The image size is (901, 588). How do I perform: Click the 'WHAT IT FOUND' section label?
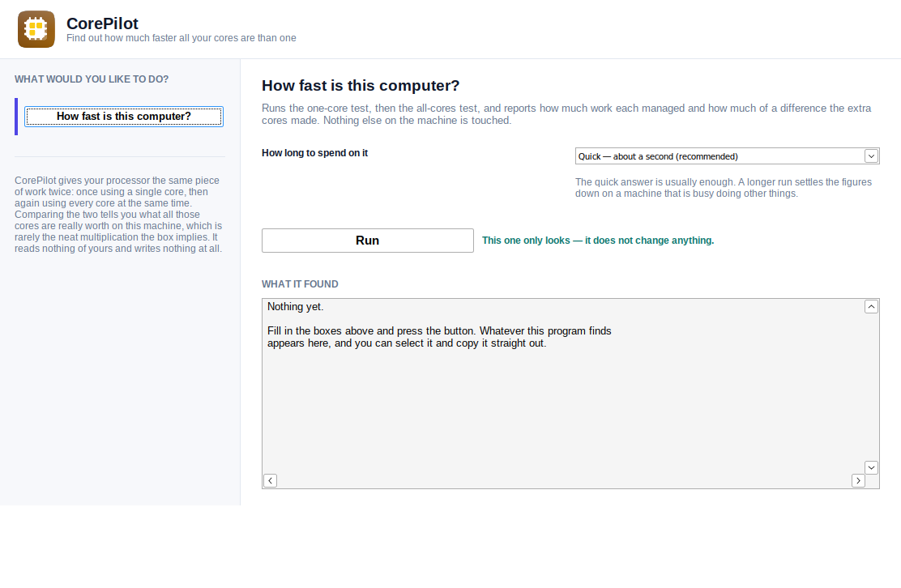300,284
